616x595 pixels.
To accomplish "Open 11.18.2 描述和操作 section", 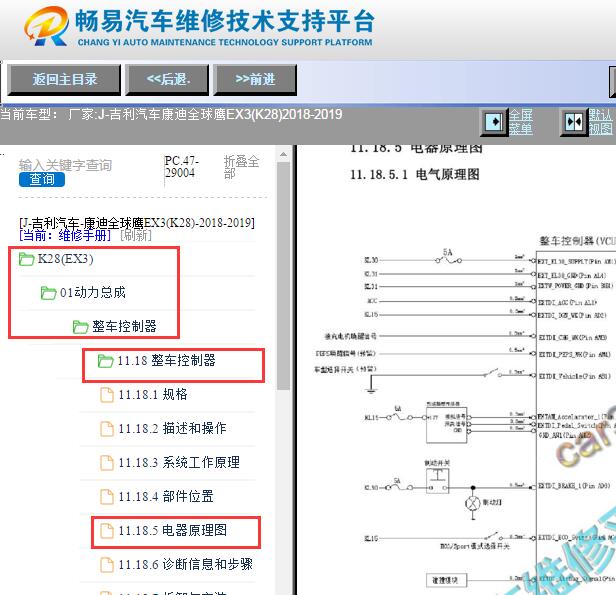I will [x=172, y=428].
